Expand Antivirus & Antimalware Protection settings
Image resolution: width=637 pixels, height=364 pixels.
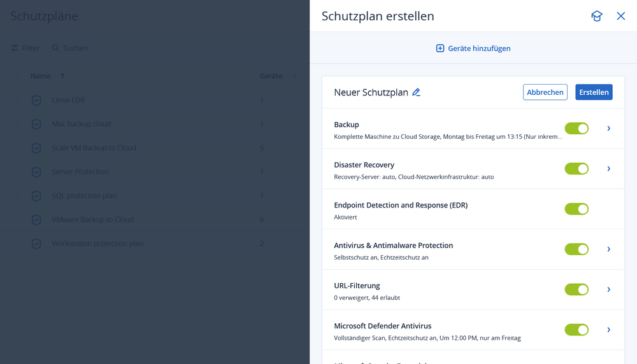pos(609,249)
